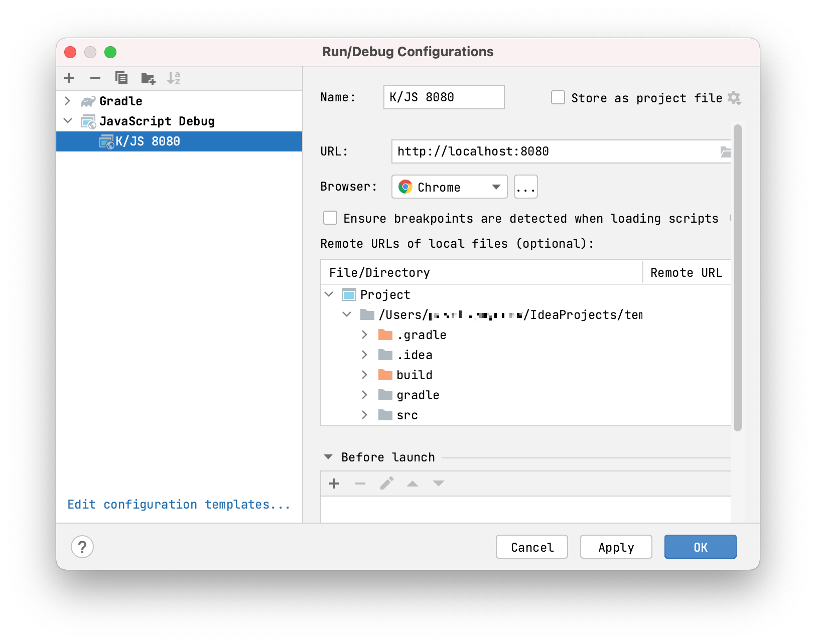Screen dimensions: 816x644
Task: Select the JavaScript Debug tree item
Action: tap(179, 121)
